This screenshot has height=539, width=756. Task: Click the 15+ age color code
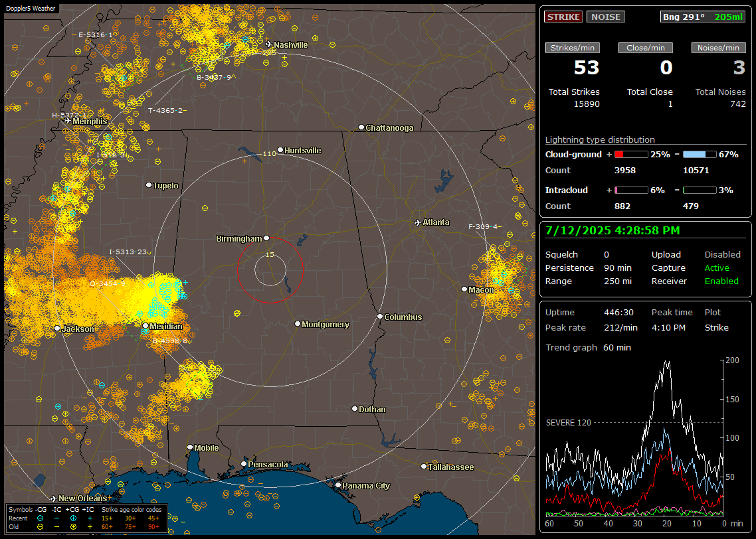(107, 518)
